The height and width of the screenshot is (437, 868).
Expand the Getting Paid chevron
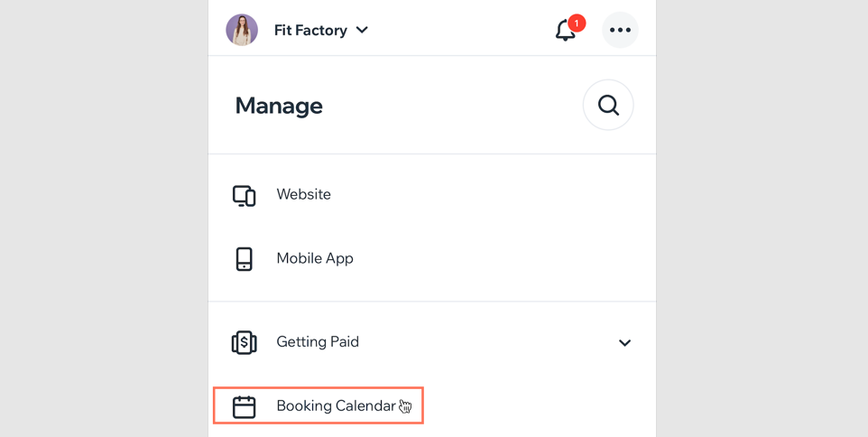(624, 343)
